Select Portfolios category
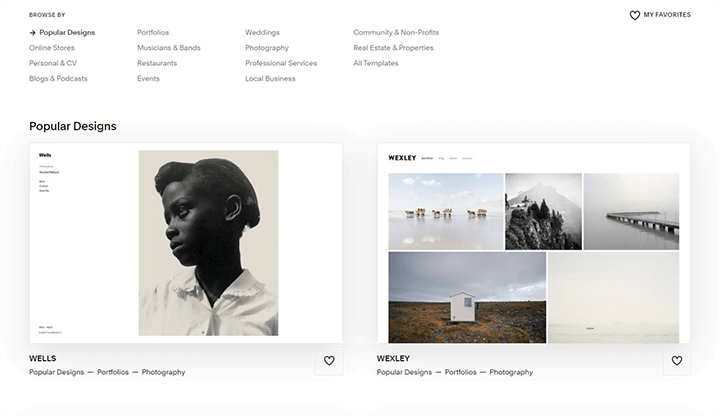This screenshot has height=416, width=720. coord(153,33)
